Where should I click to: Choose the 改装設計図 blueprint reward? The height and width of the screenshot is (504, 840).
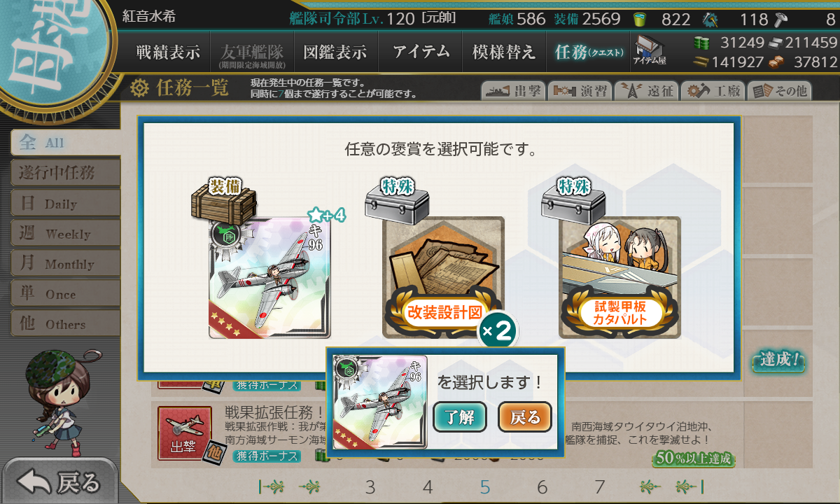[443, 278]
